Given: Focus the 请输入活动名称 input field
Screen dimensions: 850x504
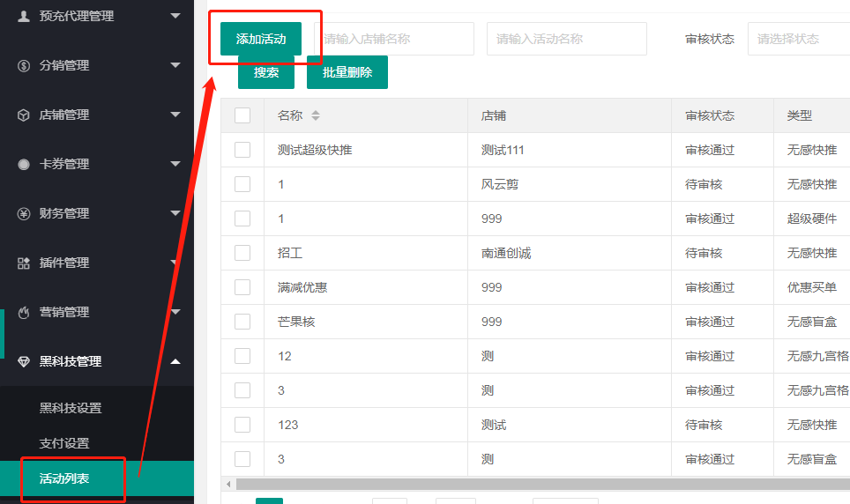Looking at the screenshot, I should point(566,39).
